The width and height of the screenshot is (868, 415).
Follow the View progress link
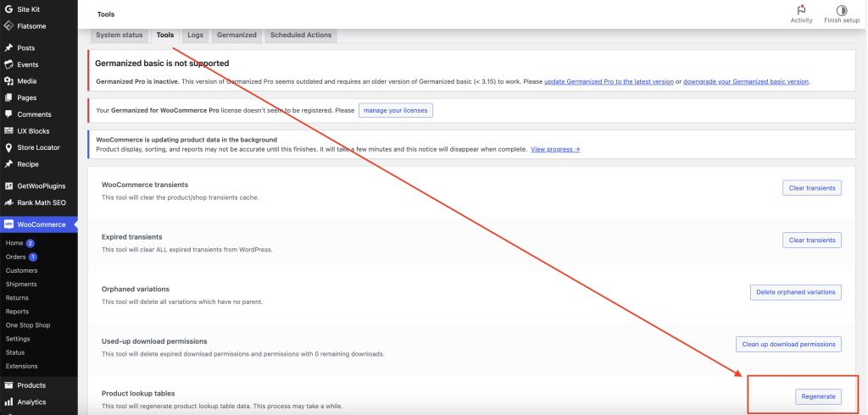555,149
